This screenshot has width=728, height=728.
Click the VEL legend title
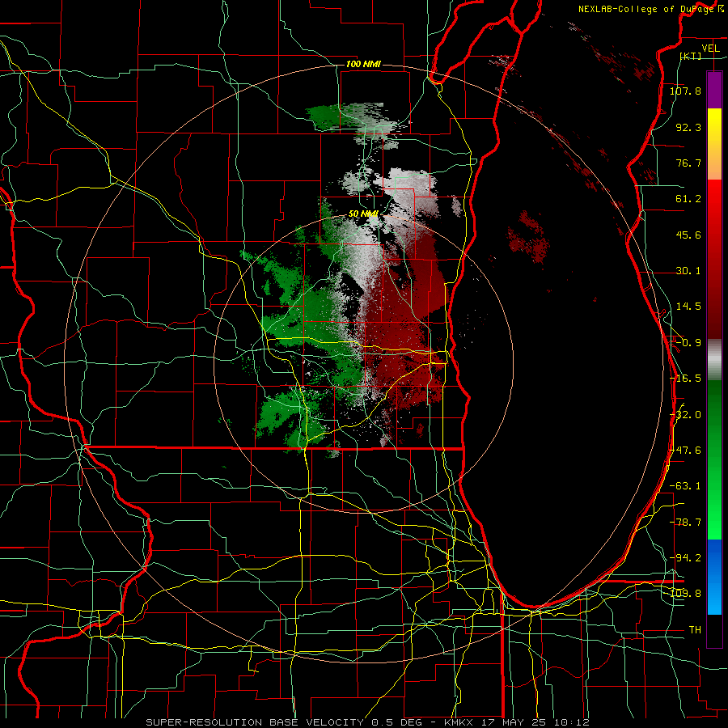(x=710, y=49)
